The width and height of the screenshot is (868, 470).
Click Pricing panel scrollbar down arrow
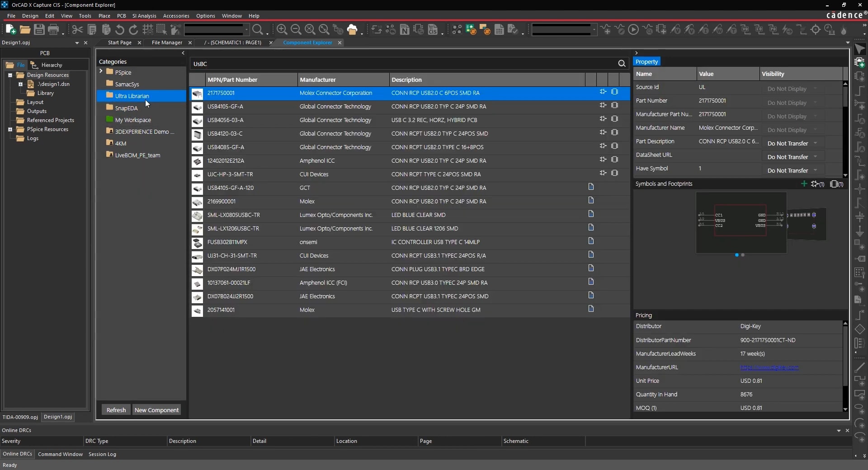point(845,409)
